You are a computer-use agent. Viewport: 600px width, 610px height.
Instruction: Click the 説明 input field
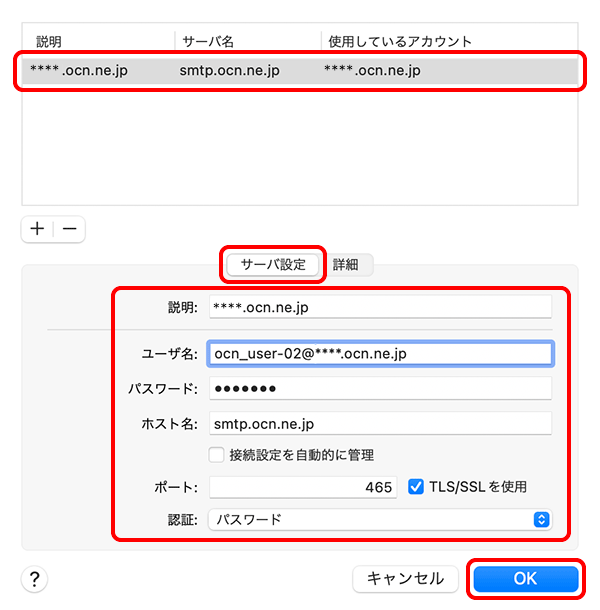[x=380, y=307]
